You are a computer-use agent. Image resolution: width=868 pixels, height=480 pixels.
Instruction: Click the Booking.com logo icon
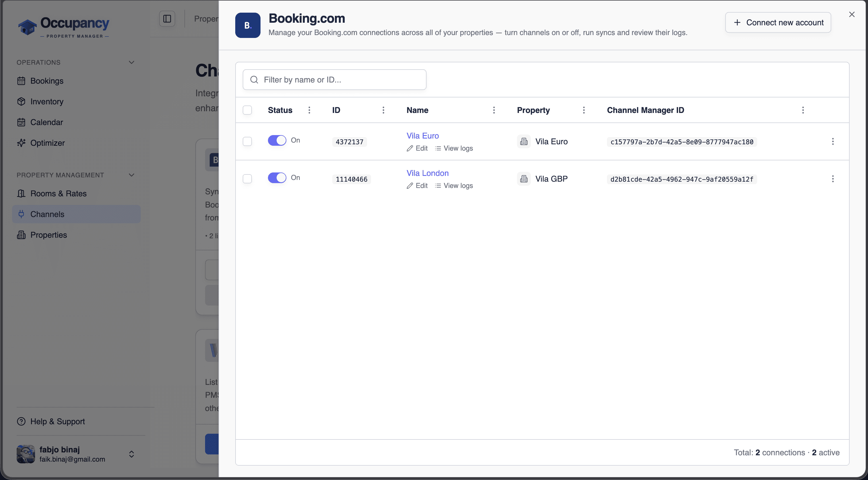coord(248,25)
